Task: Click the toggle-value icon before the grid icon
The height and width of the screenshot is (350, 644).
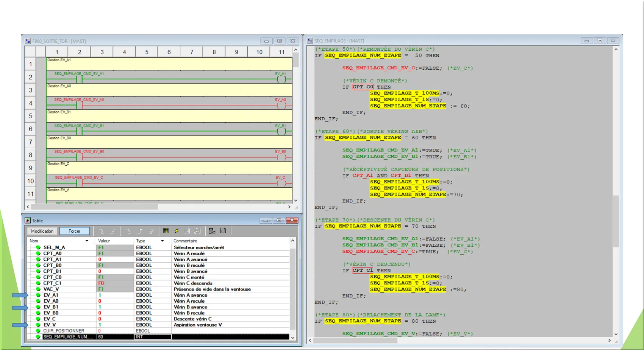Action: [152, 231]
